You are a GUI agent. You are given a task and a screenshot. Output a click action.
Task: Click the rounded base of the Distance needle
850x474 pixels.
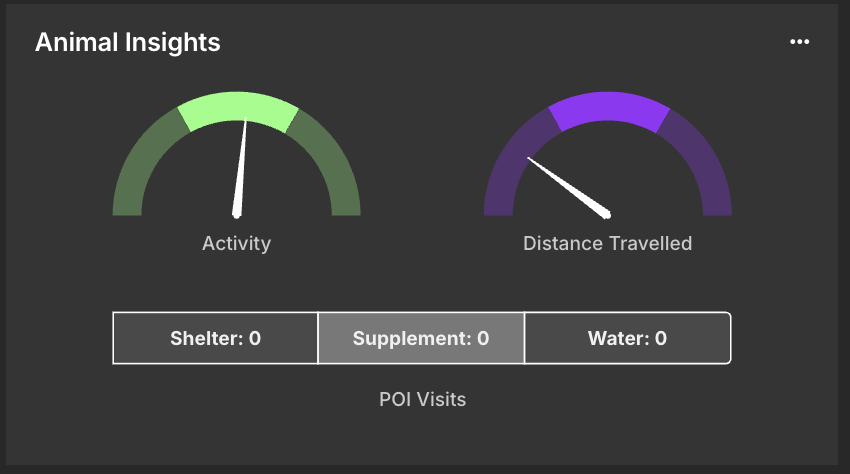(606, 211)
